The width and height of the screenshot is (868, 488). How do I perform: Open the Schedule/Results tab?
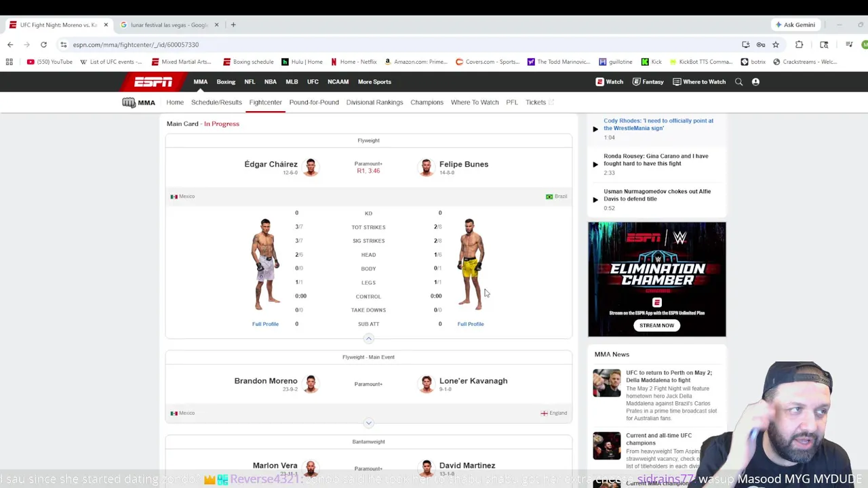coord(216,102)
